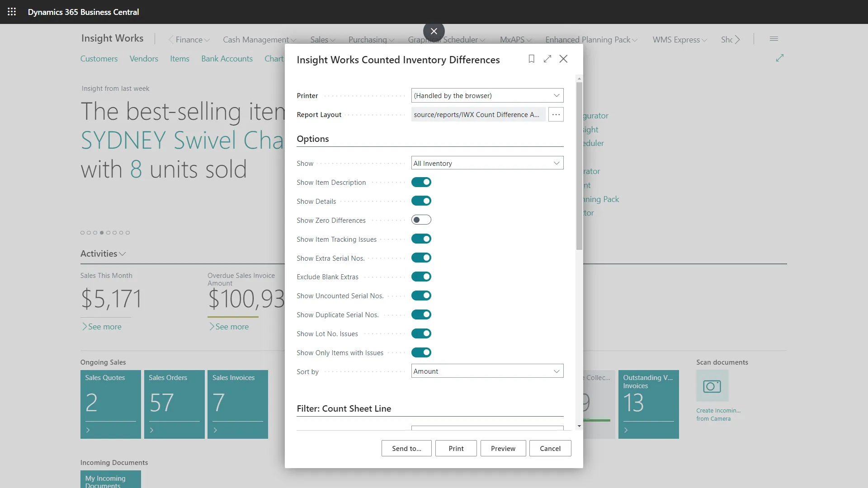Screen dimensions: 868x488
Task: Expand dialog with the diagonal arrows icon
Action: 547,59
